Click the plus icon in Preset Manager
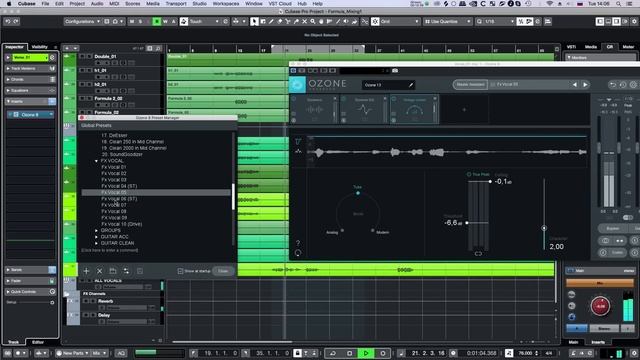Image resolution: width=640 pixels, height=360 pixels. click(86, 271)
